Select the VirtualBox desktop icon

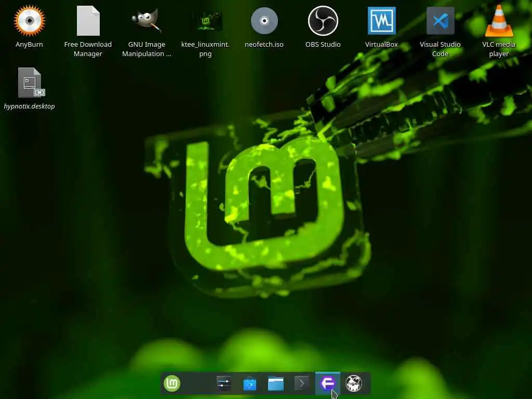[381, 21]
